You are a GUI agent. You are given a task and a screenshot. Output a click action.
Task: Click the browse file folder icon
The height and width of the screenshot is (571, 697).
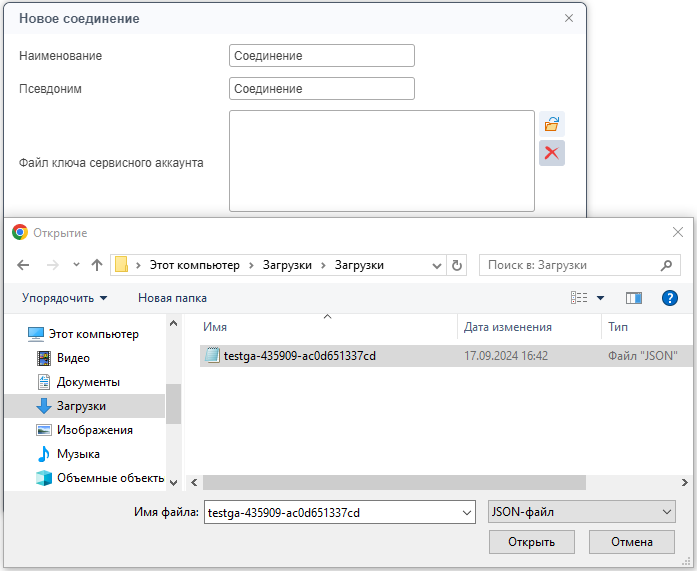click(551, 124)
